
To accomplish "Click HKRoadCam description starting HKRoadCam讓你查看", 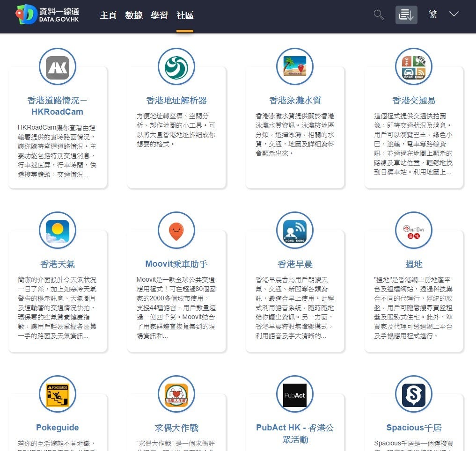I will (57, 151).
